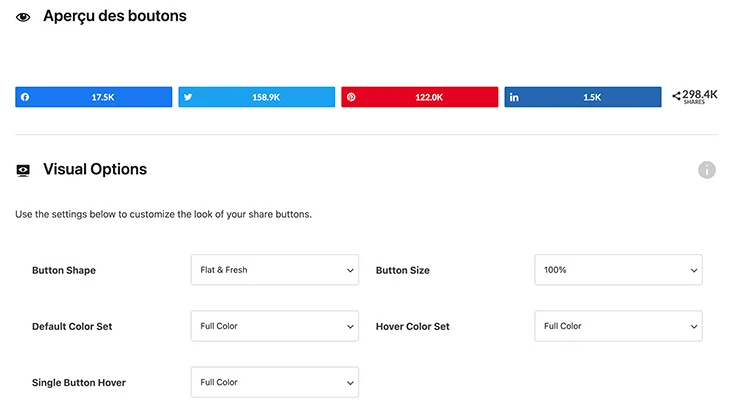Click the Aperçu des boutons heading
Screen dimensions: 730x411
(115, 16)
